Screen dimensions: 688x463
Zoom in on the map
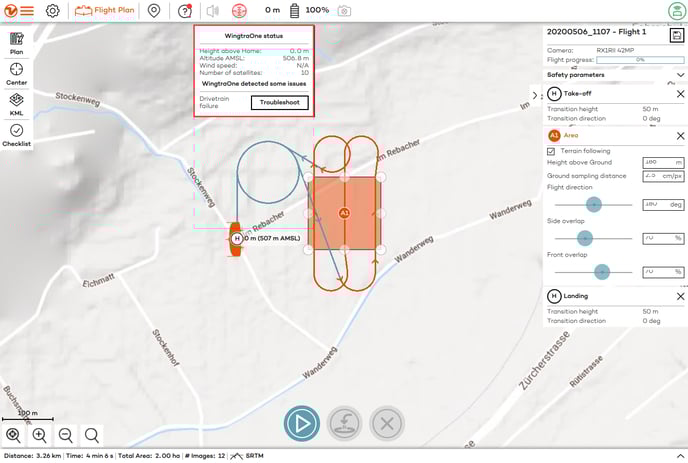(40, 435)
